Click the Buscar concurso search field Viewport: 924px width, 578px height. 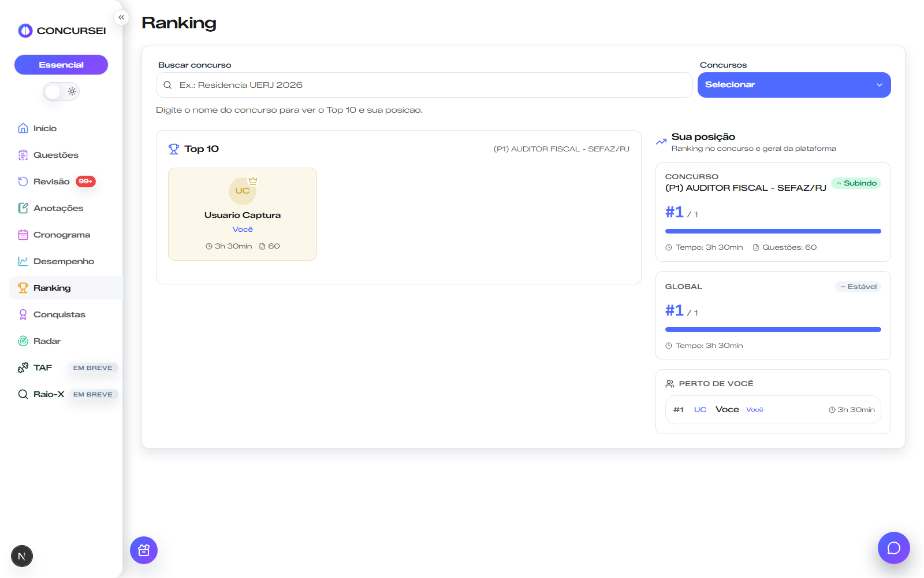pyautogui.click(x=424, y=85)
